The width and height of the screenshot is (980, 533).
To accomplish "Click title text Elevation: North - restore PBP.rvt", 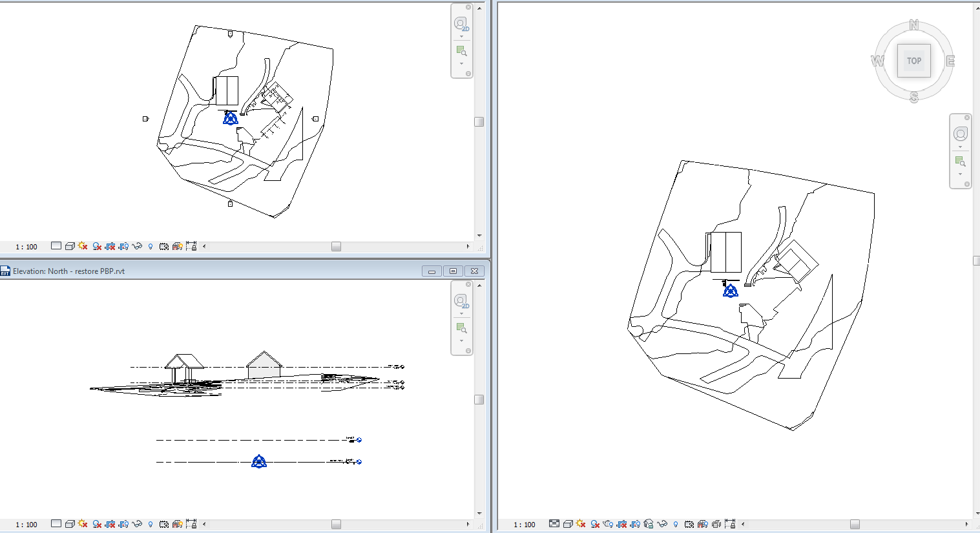I will point(68,271).
